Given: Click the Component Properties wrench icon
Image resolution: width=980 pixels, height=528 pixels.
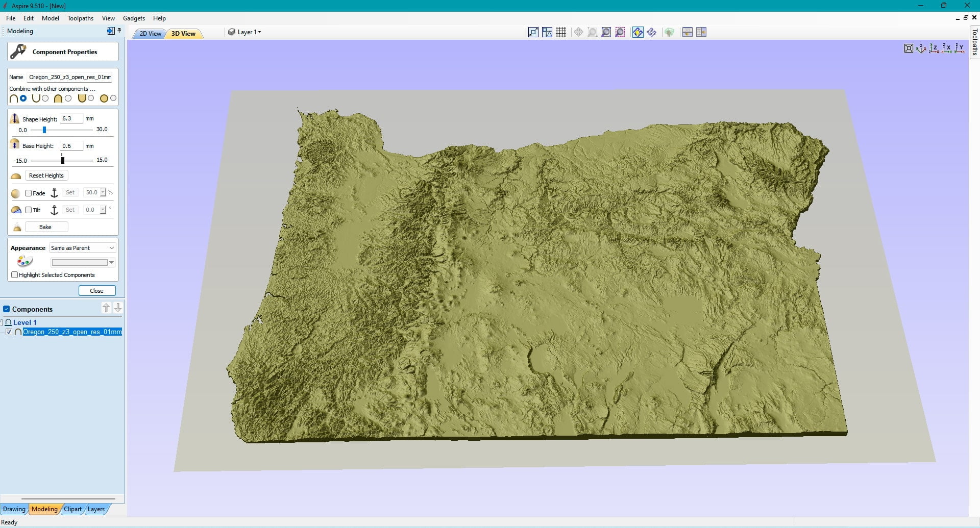Looking at the screenshot, I should pos(18,52).
